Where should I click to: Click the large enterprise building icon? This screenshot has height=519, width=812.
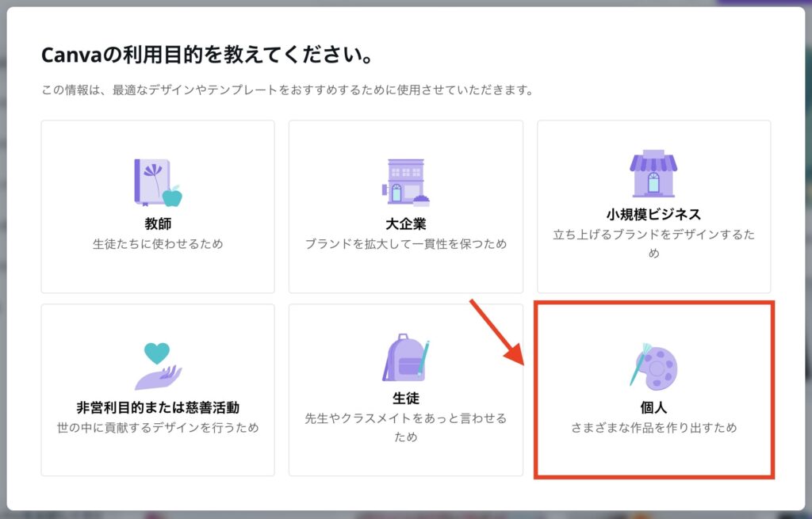(405, 183)
